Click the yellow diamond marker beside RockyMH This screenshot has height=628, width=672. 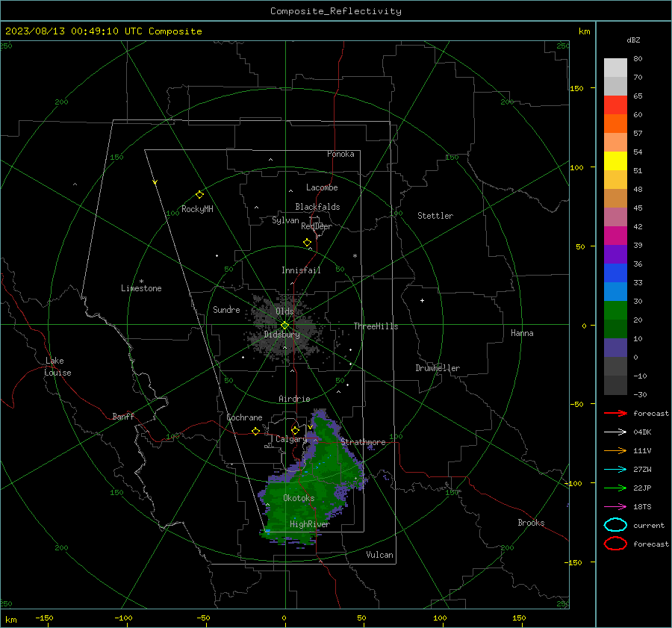[199, 195]
